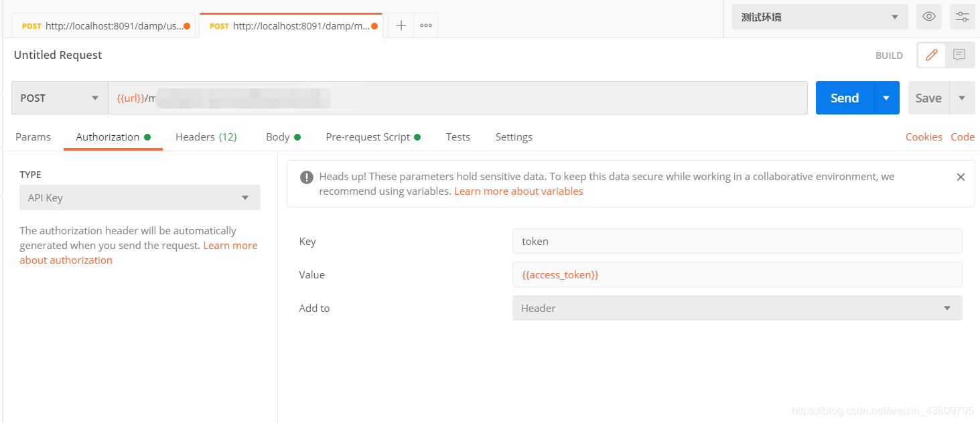The image size is (980, 423).
Task: Switch to first request tab damp/us
Action: 104,26
